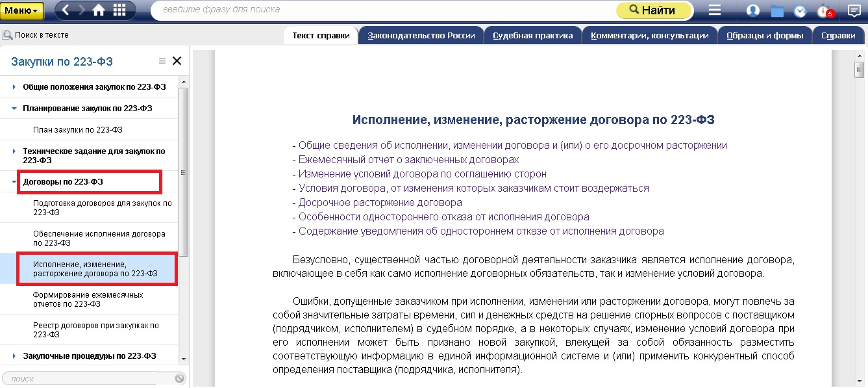Close the Закупки по 223-ФЗ panel
This screenshot has width=868, height=388.
click(x=177, y=61)
